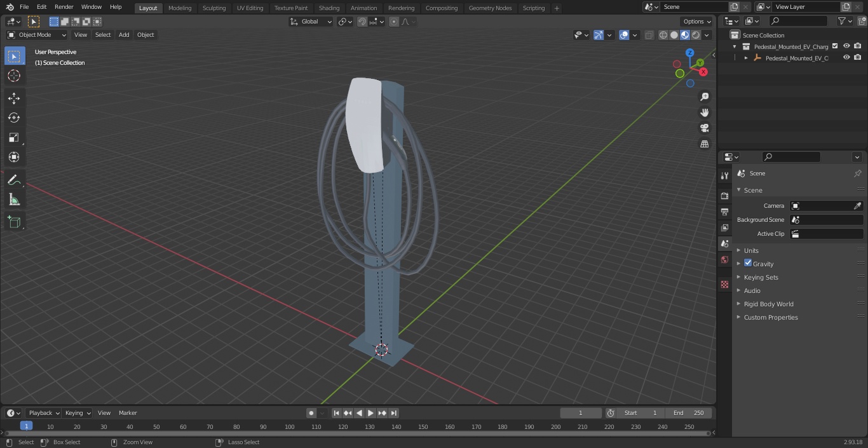868x448 pixels.
Task: Toggle the Gravity checkbox
Action: [x=748, y=263]
